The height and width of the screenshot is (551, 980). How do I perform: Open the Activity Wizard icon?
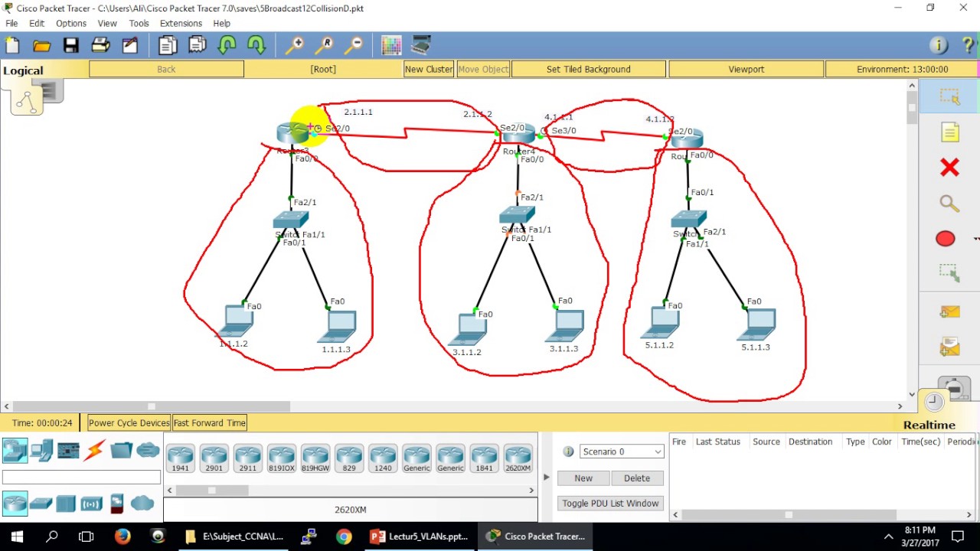(130, 46)
